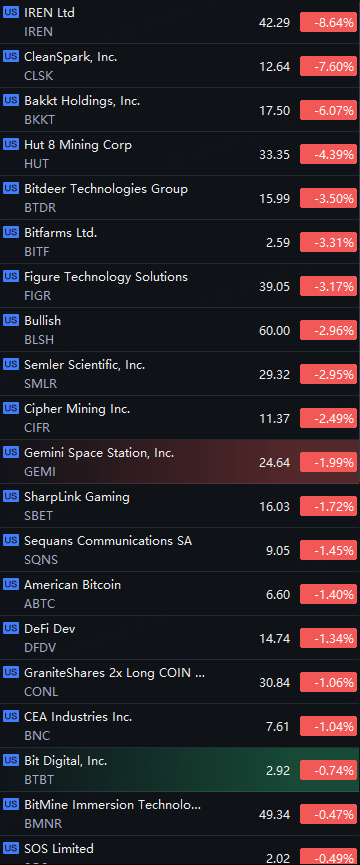The image size is (360, 865).
Task: Click the -6.07% change badge for Bakkt Holdings
Action: pyautogui.click(x=329, y=110)
